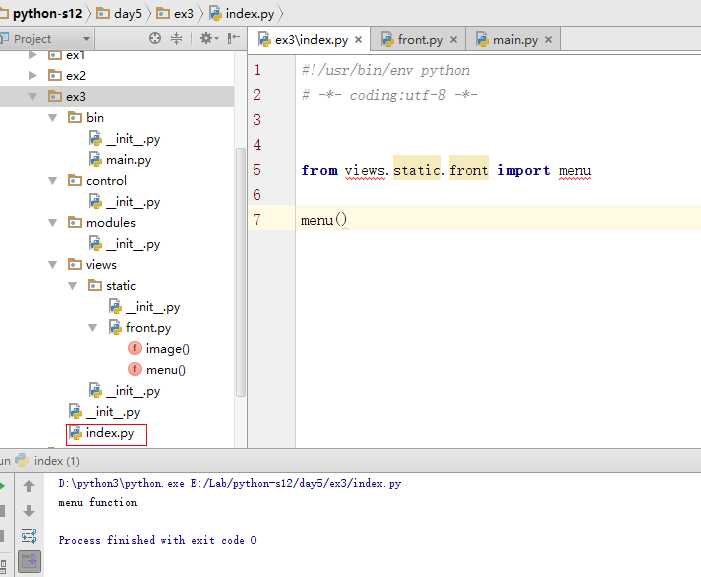Collapse the bin folder arrow
The image size is (701, 577).
[x=53, y=118]
